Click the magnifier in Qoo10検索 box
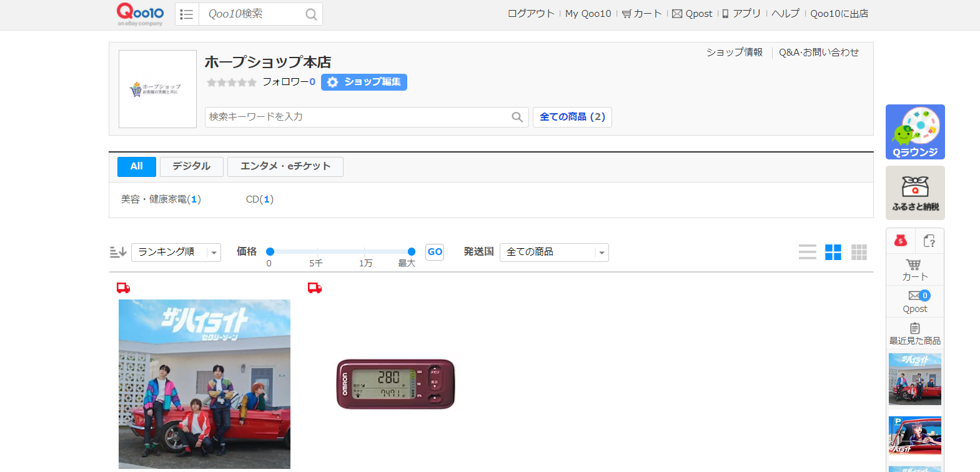Screen dimensions: 980x472 [x=311, y=14]
